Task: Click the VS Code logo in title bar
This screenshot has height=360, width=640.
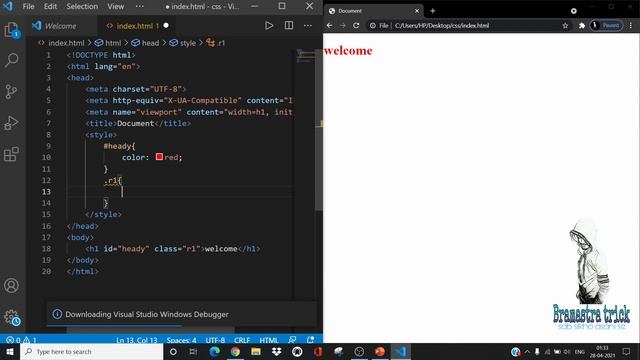Action: 8,6
